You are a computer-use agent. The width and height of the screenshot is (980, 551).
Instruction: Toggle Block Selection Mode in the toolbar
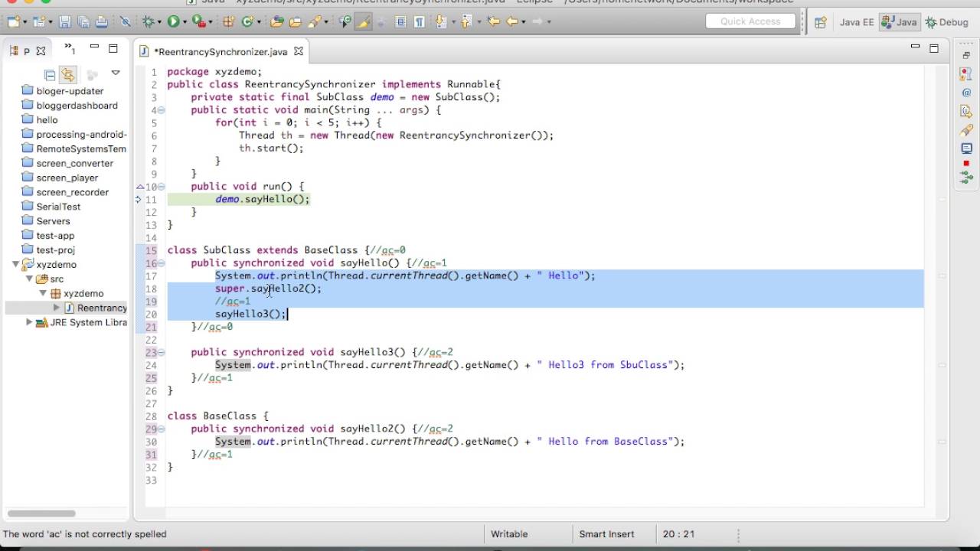tap(400, 22)
